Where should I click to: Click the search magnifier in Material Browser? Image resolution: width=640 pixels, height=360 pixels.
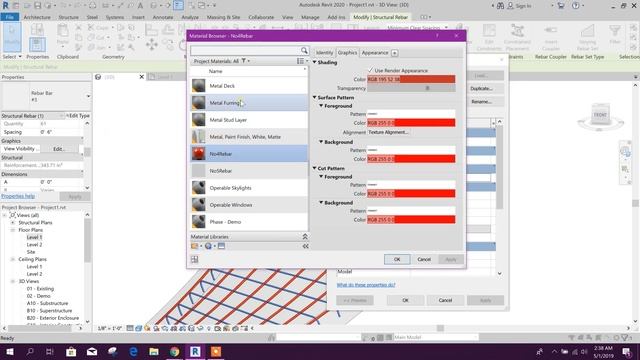[304, 50]
